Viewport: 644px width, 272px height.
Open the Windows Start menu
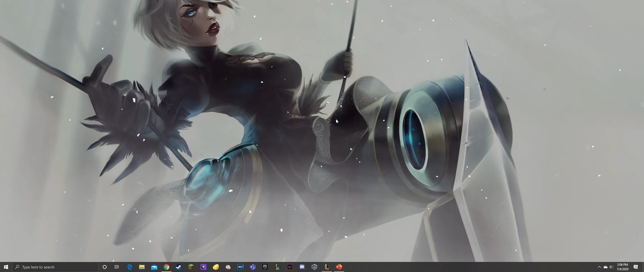point(6,267)
